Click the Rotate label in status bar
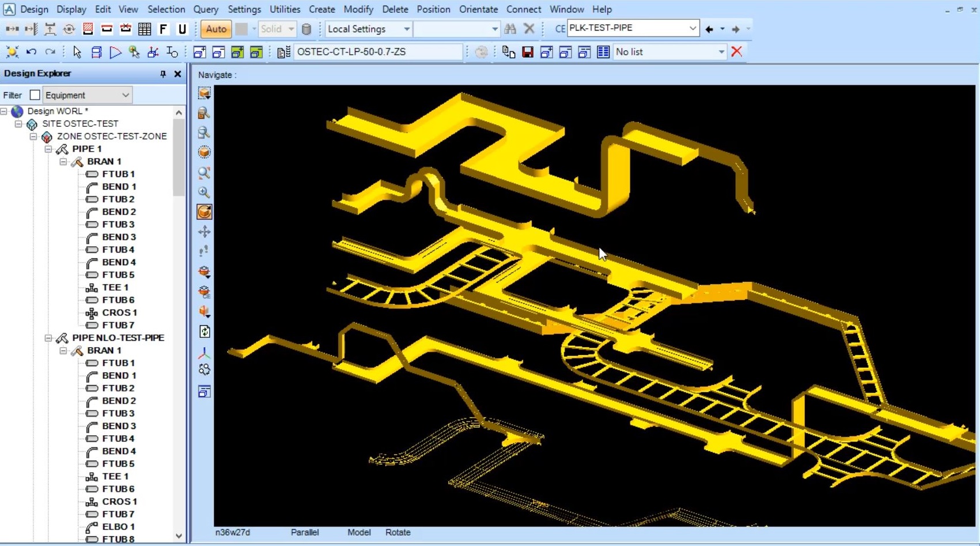Image resolution: width=980 pixels, height=546 pixels. pyautogui.click(x=398, y=532)
